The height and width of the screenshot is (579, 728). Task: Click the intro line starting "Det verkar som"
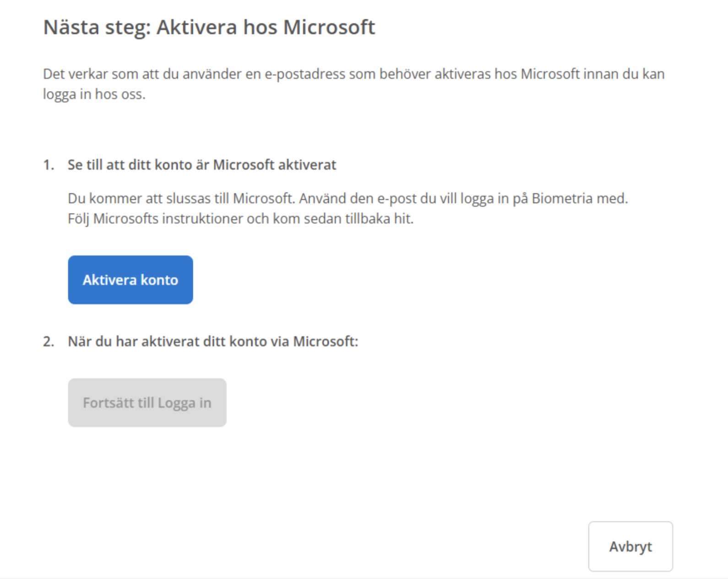353,74
